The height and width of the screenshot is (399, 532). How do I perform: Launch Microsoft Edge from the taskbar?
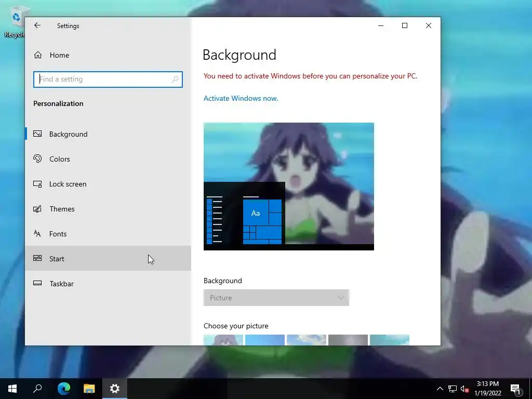click(63, 389)
